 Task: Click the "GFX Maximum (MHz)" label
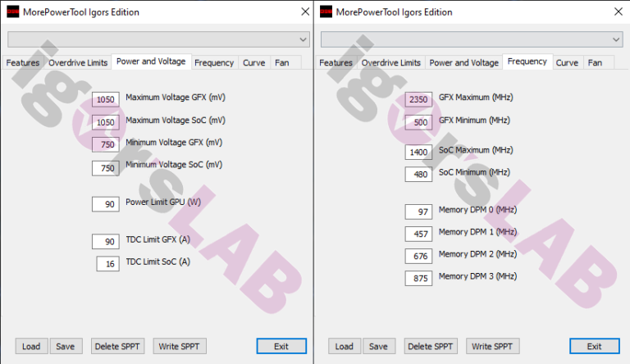tap(476, 98)
